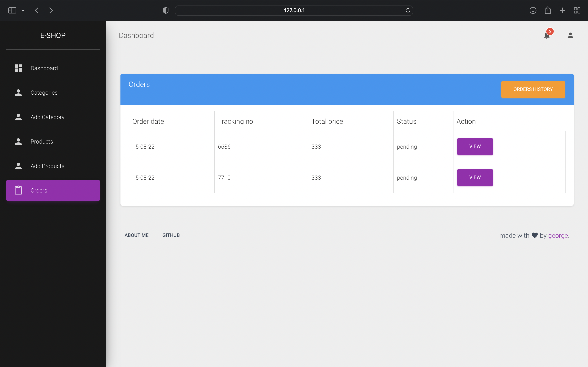588x367 pixels.
Task: Toggle the Safari sidebar panel
Action: 12,10
